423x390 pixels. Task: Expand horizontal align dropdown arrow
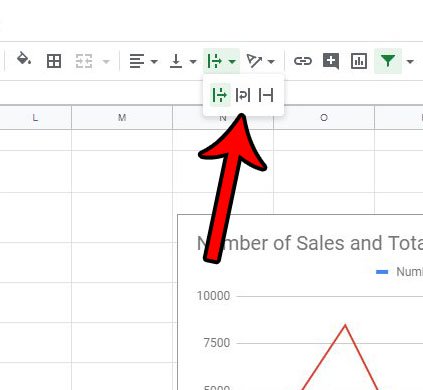154,61
